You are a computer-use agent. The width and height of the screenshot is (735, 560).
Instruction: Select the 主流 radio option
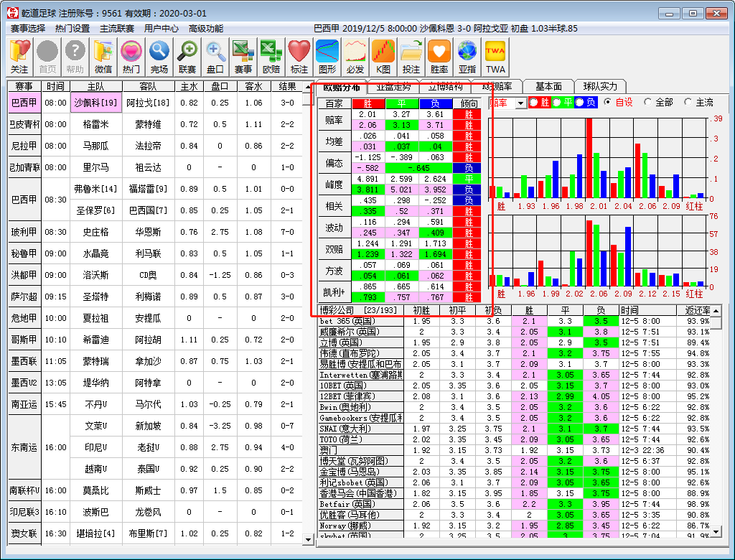(688, 102)
